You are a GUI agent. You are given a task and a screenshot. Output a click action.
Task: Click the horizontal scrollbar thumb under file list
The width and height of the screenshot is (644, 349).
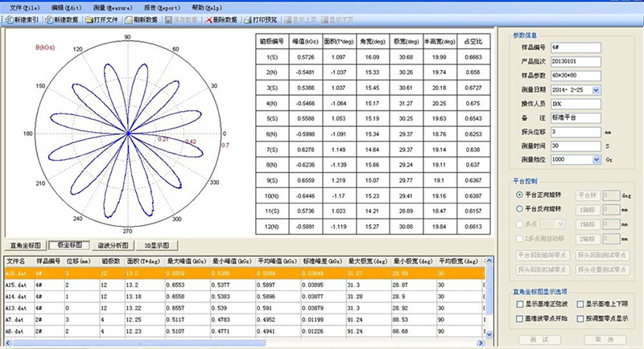click(x=139, y=343)
